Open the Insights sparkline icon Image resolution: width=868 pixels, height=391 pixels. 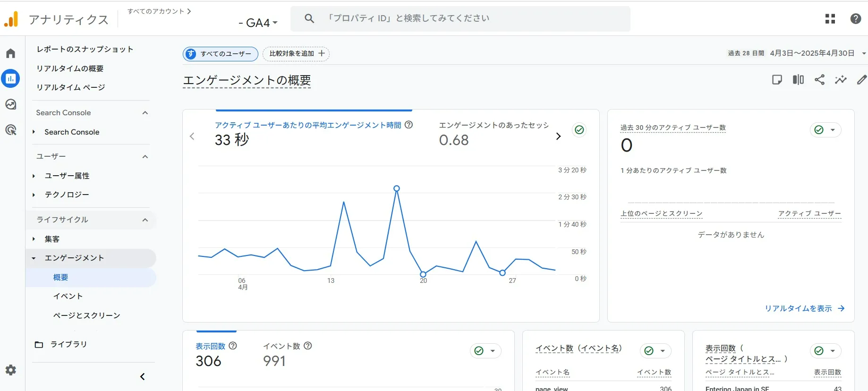(841, 79)
